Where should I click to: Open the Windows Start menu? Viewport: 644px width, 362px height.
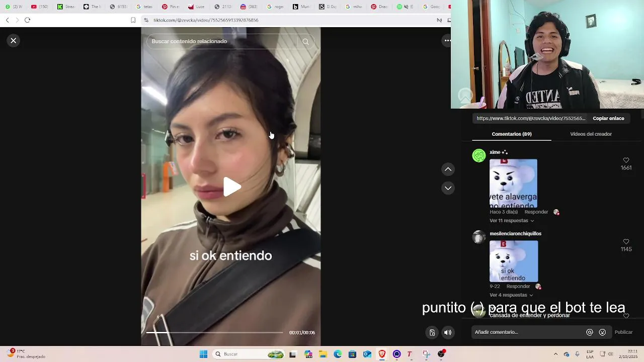203,354
